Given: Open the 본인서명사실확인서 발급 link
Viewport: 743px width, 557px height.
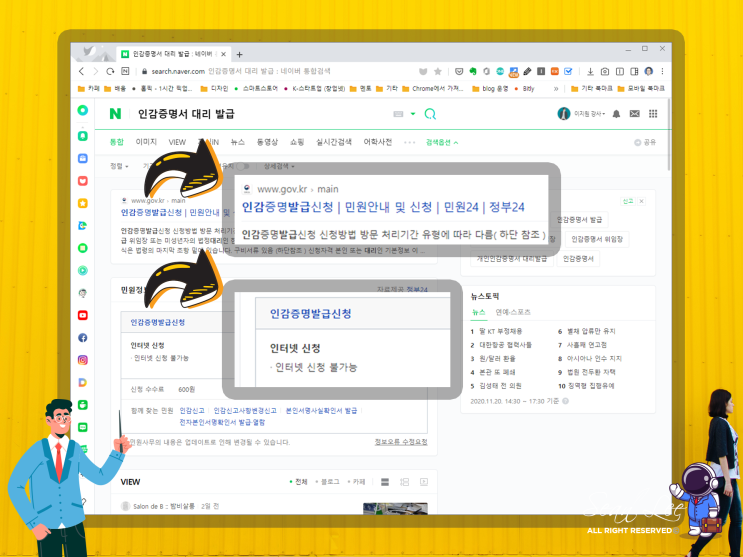Looking at the screenshot, I should (x=321, y=411).
